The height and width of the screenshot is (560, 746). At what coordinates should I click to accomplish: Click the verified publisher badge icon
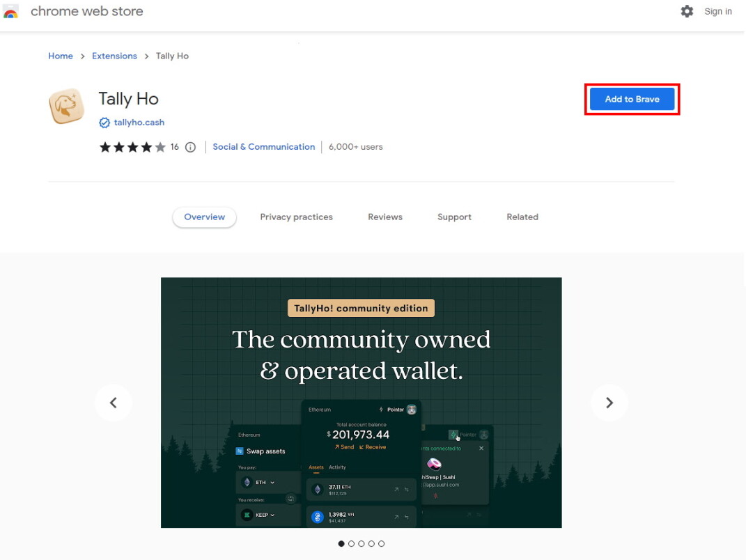(104, 123)
